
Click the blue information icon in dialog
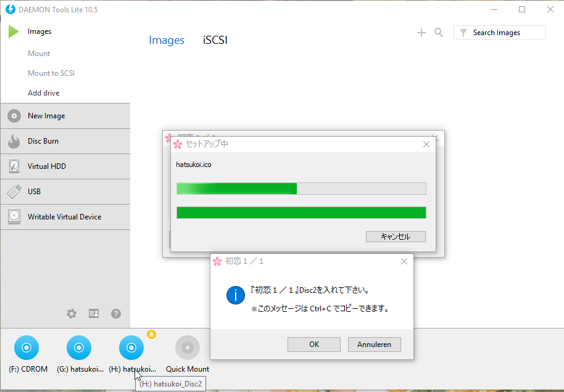click(x=236, y=295)
